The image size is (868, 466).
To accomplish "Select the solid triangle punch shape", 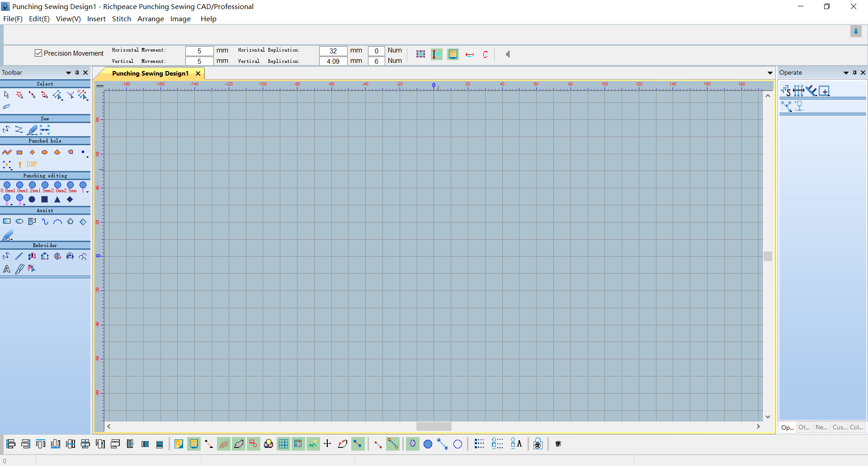I will click(57, 200).
